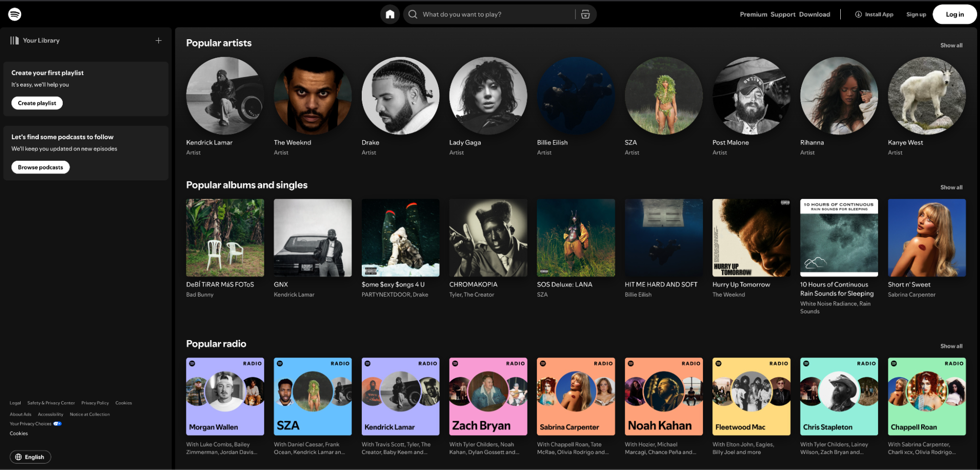
Task: Click the Install App download icon
Action: tap(858, 14)
